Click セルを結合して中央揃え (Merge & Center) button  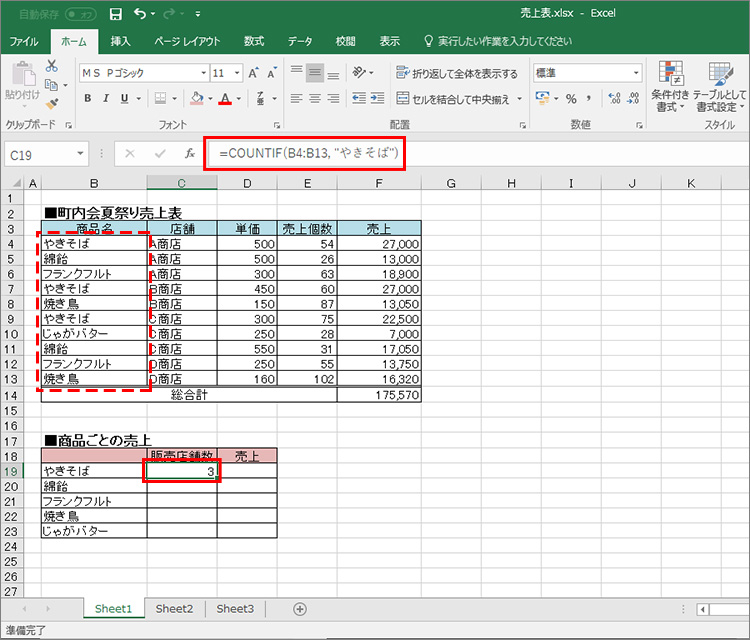point(455,99)
